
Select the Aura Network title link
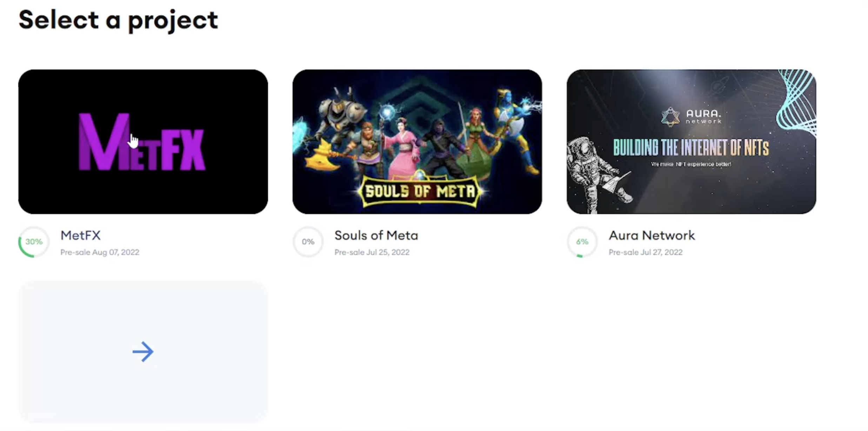[652, 235]
